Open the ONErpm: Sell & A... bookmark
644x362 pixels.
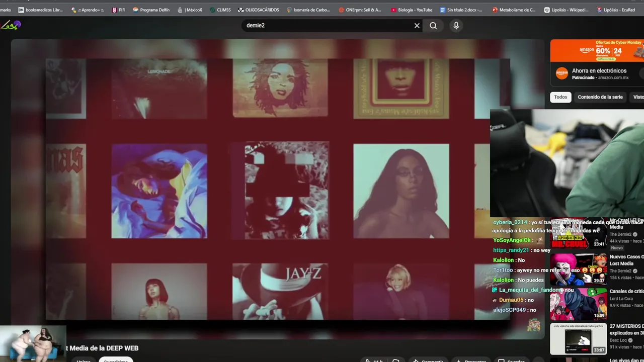coord(360,10)
